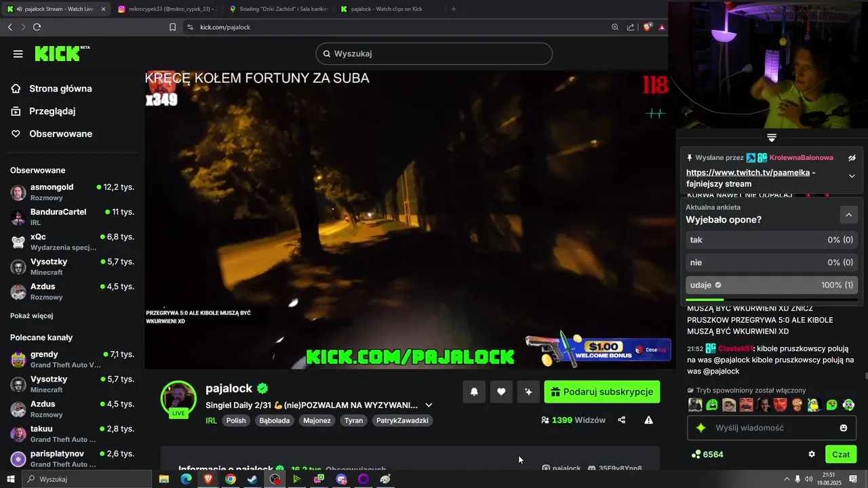Bookmark this page icon in address bar

[x=172, y=27]
